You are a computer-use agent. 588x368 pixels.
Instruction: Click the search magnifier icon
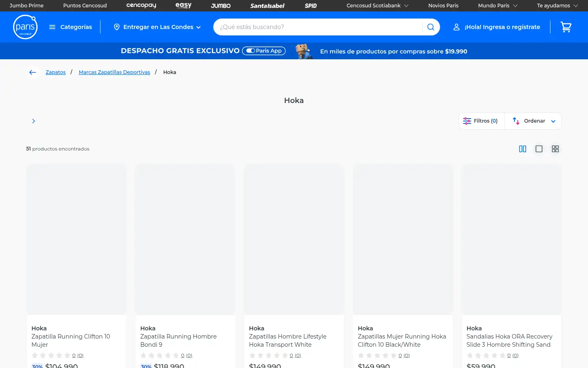[x=431, y=27]
